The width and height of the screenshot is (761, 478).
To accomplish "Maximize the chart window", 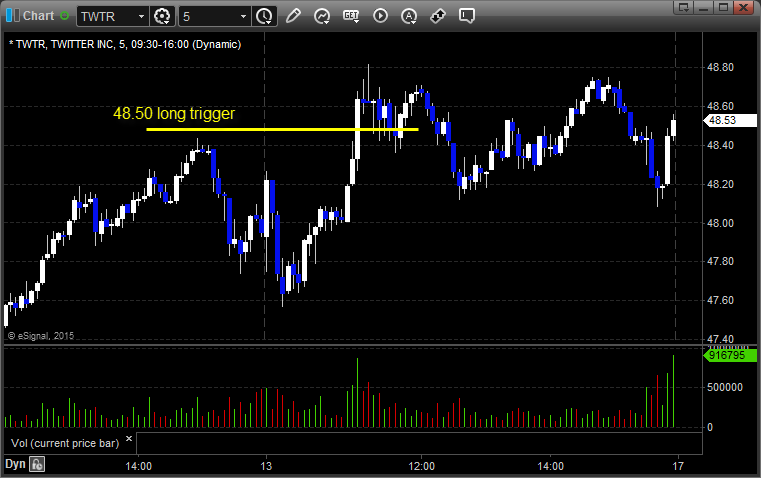I will (724, 7).
